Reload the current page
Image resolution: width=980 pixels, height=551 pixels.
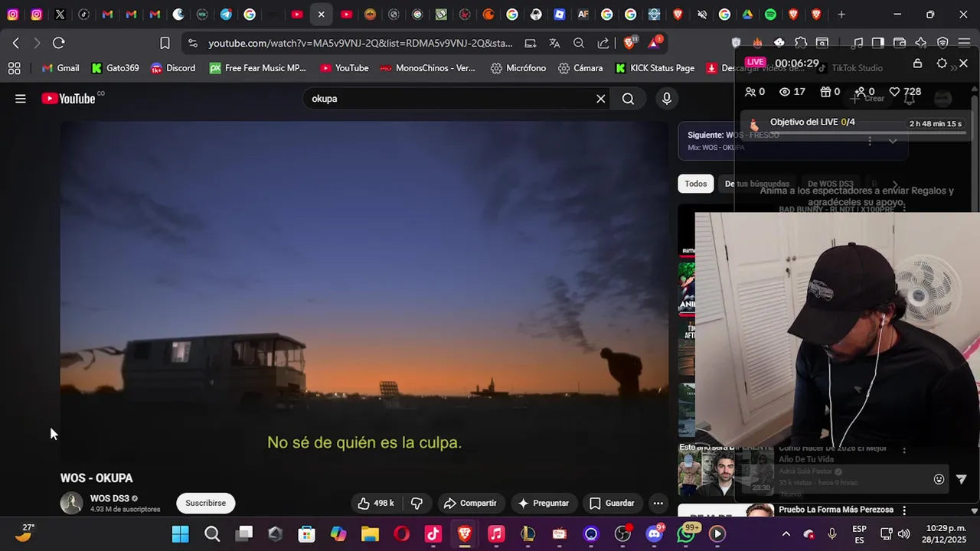coord(59,43)
